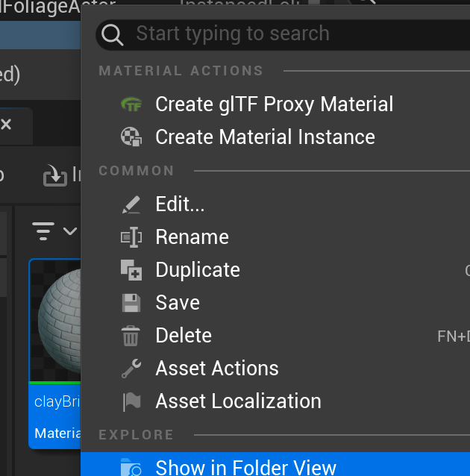The image size is (470, 476).
Task: Click the Edit pencil icon
Action: [x=131, y=204]
